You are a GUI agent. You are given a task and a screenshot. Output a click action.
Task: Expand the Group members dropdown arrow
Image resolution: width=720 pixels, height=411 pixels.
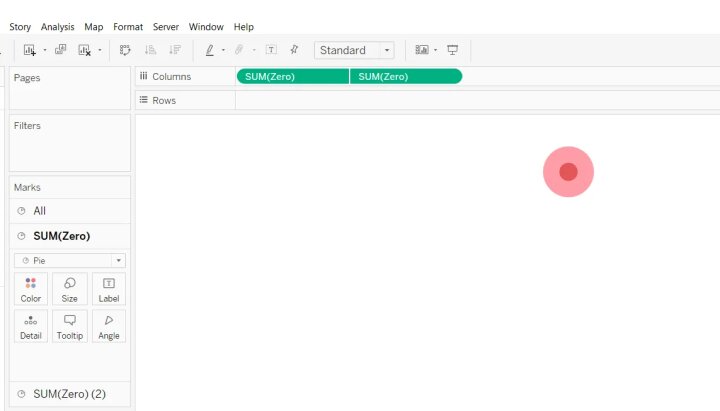point(254,50)
